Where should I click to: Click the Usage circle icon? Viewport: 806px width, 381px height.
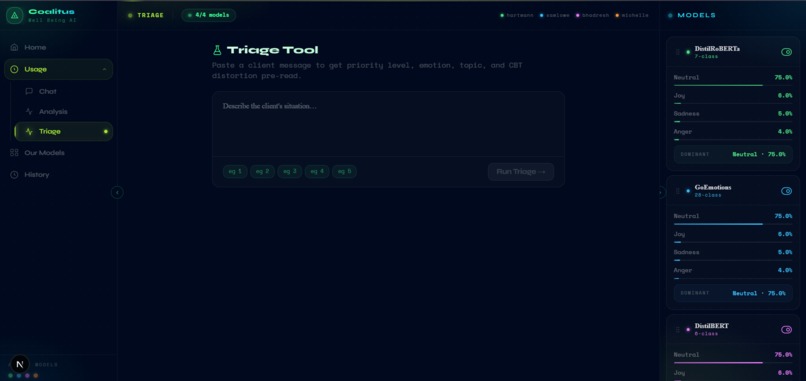point(14,69)
